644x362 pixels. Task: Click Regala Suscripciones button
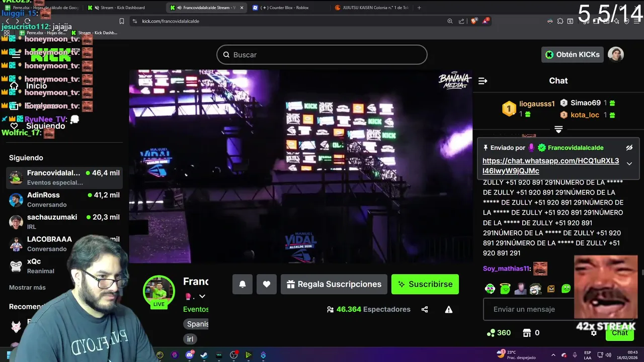pos(334,284)
